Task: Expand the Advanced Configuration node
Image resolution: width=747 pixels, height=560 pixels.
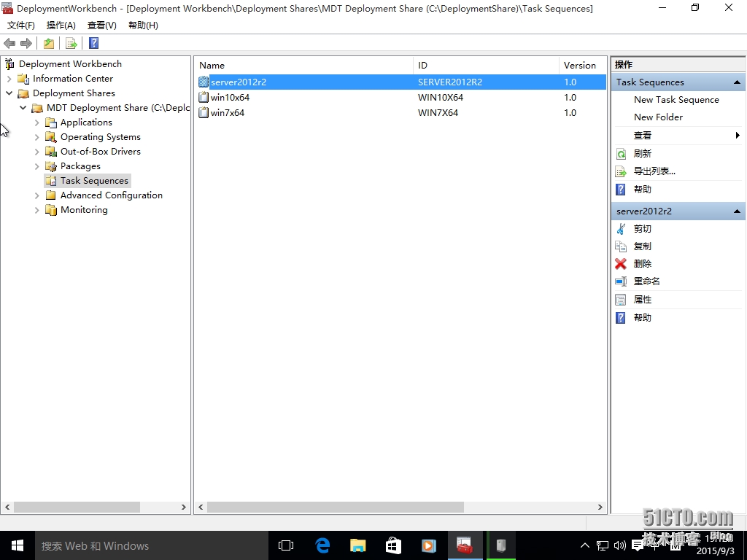Action: (x=36, y=195)
